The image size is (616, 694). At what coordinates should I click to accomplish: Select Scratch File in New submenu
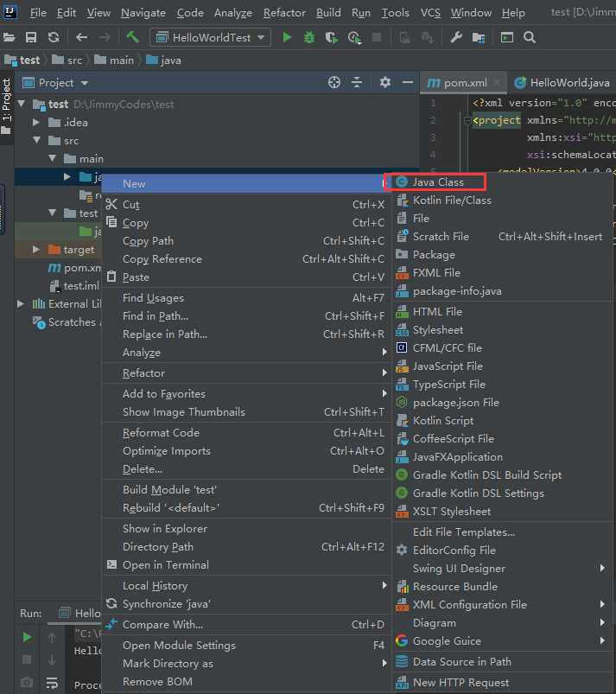503,237
